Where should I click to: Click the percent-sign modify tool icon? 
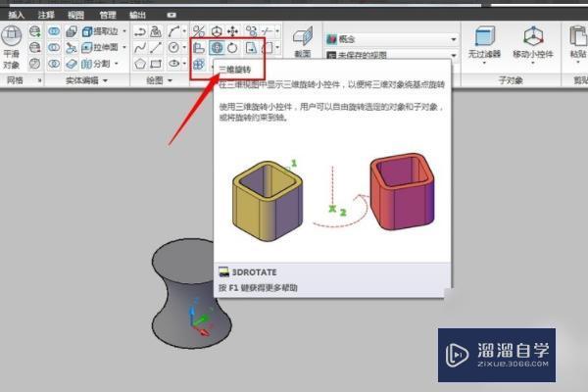(x=198, y=31)
